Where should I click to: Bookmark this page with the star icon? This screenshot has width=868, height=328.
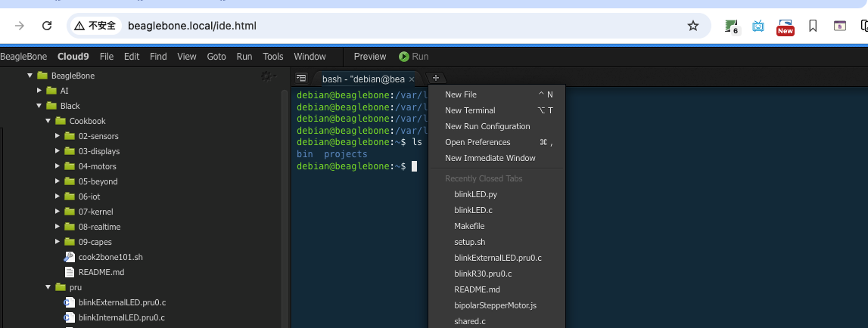693,26
